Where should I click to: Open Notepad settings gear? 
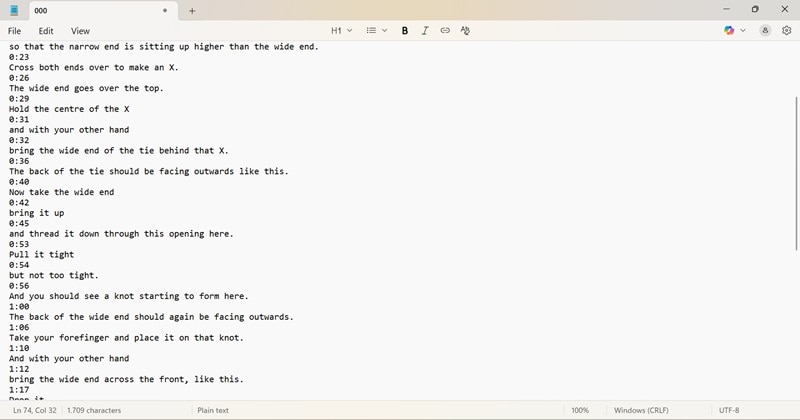tap(786, 31)
